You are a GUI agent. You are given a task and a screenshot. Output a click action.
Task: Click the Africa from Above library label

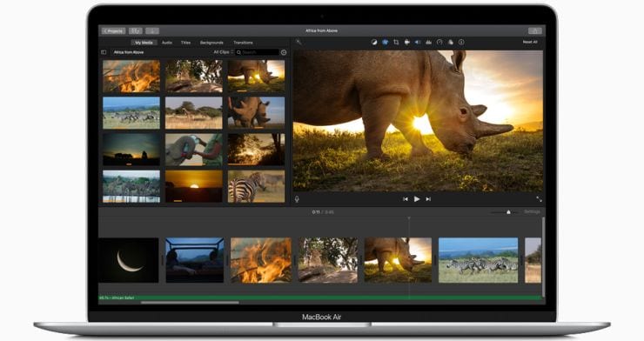tap(129, 52)
